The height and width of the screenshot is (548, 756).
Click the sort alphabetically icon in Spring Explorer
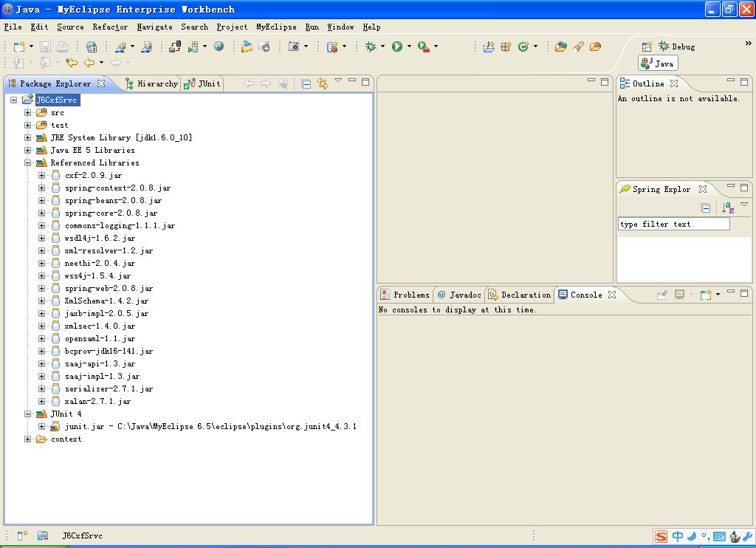coord(728,208)
